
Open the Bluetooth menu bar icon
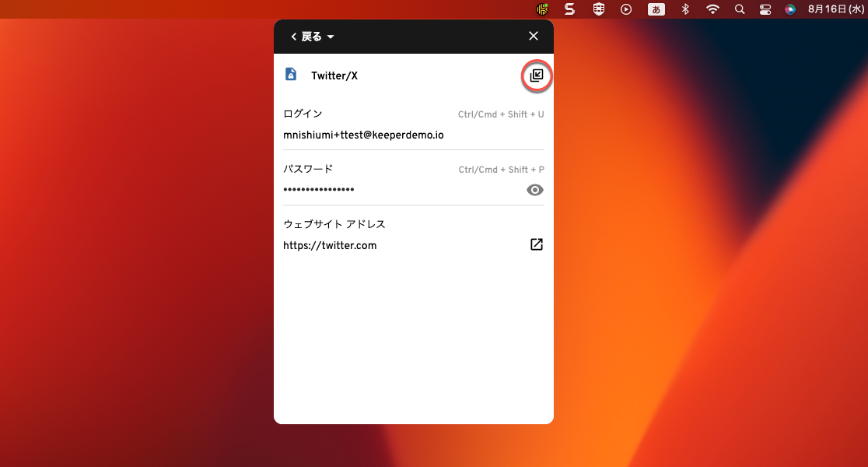[685, 9]
